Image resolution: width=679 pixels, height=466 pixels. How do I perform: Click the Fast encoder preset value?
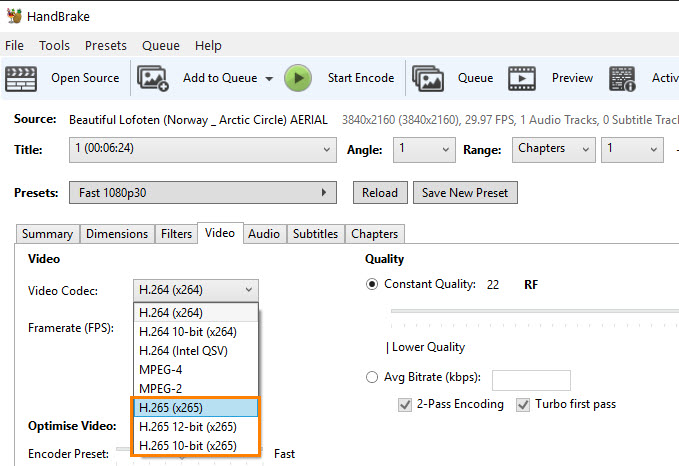pos(285,454)
